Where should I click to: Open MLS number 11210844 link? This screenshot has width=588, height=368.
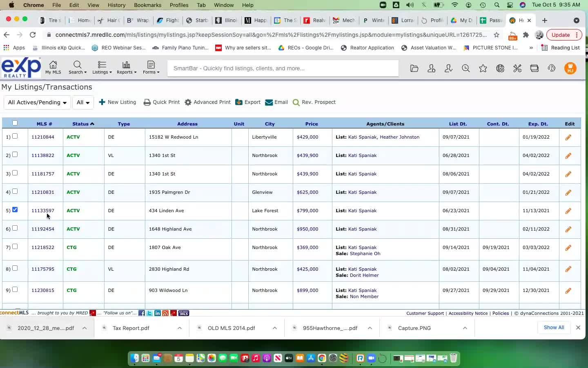[43, 137]
